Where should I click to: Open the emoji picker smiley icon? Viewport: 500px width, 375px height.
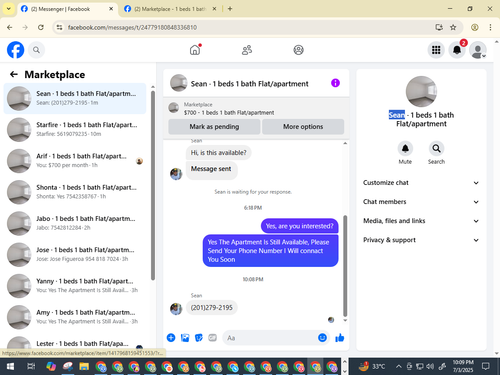pyautogui.click(x=322, y=338)
